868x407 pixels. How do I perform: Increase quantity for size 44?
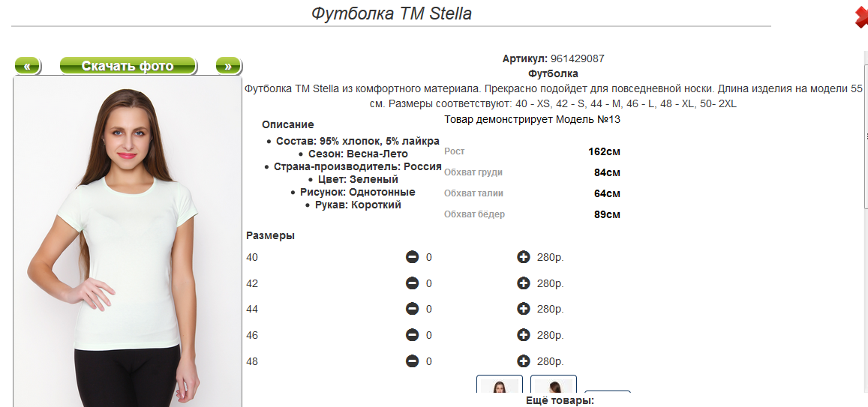click(x=523, y=309)
